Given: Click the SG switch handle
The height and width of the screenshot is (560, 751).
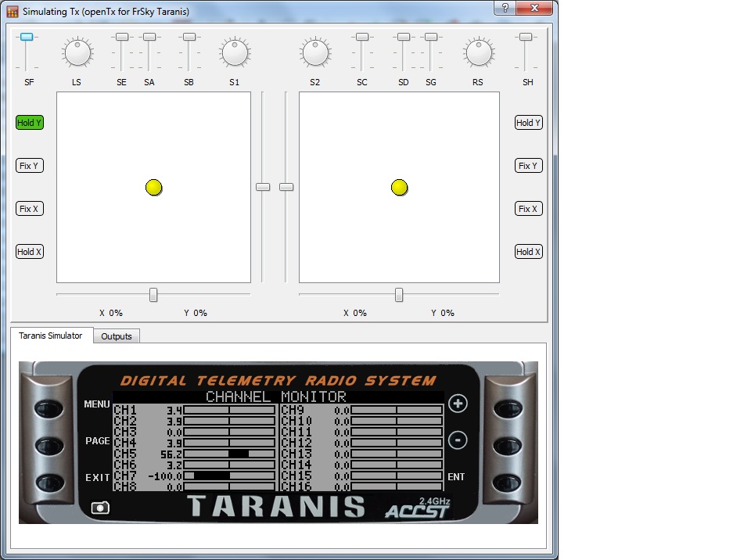Looking at the screenshot, I should click(431, 37).
